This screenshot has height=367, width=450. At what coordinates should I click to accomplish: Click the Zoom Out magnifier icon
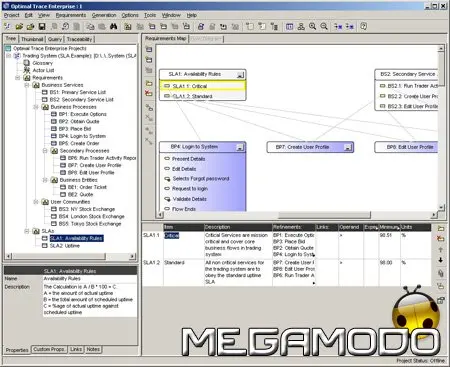coord(324,27)
